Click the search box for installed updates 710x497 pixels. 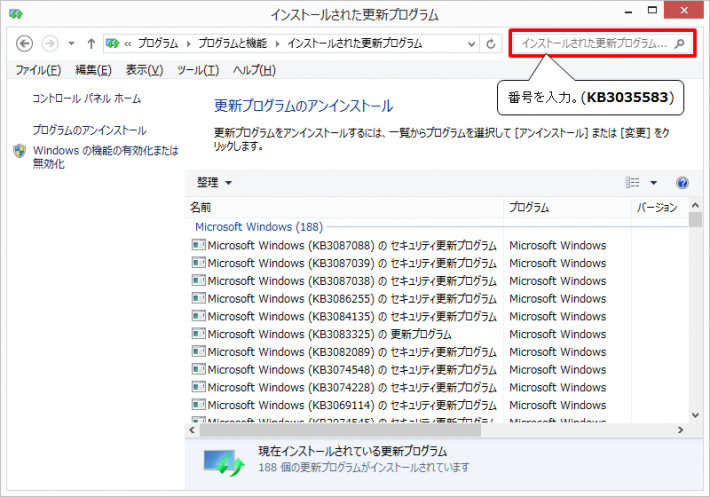602,43
